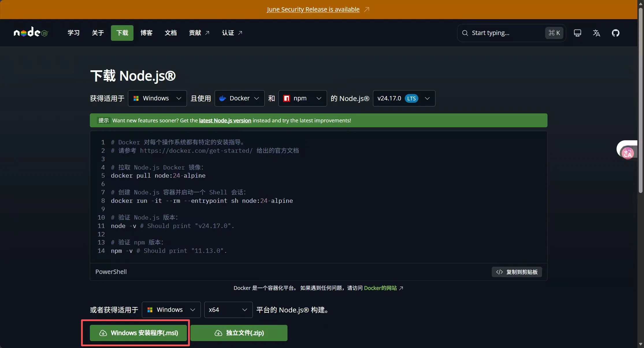The height and width of the screenshot is (348, 644).
Task: Click the external arrow next to Docker的网站
Action: pos(401,288)
